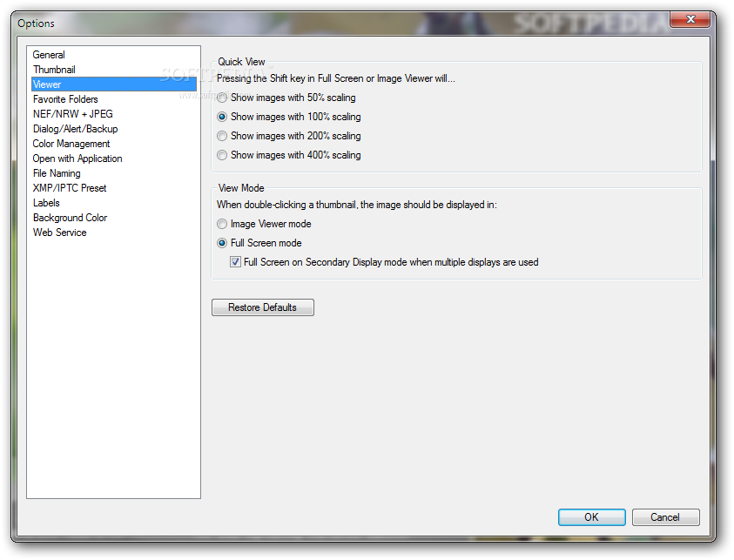Viewport: 734px width, 560px height.
Task: Click the Cancel button
Action: [x=666, y=517]
